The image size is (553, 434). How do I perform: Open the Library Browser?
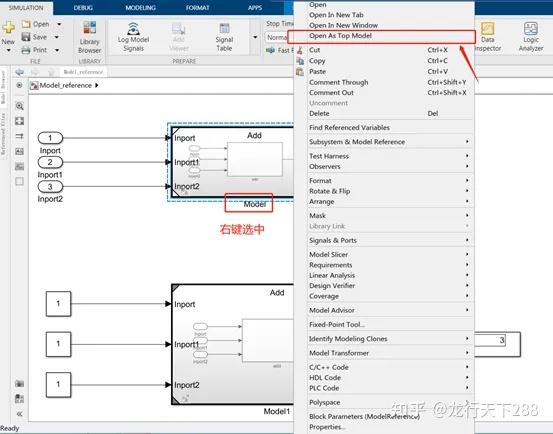(89, 37)
